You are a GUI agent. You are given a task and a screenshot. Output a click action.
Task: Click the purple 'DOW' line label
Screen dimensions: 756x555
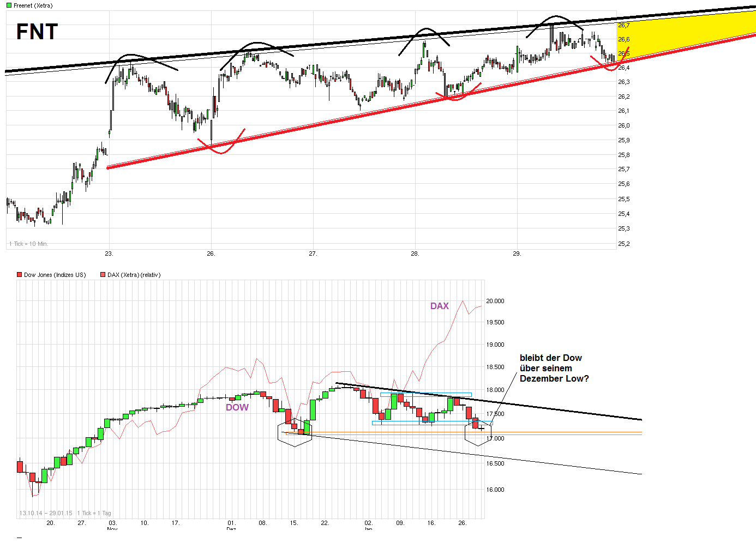point(237,407)
